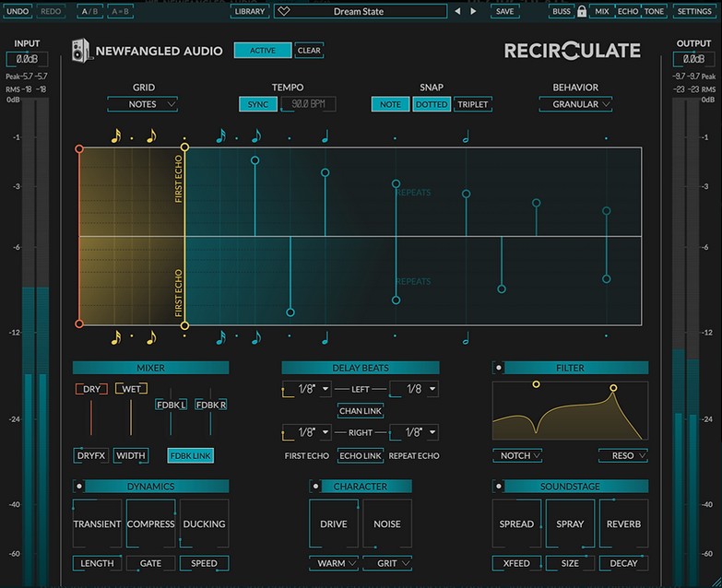Go to next preset with right arrow
This screenshot has width=722, height=588.
coord(473,11)
